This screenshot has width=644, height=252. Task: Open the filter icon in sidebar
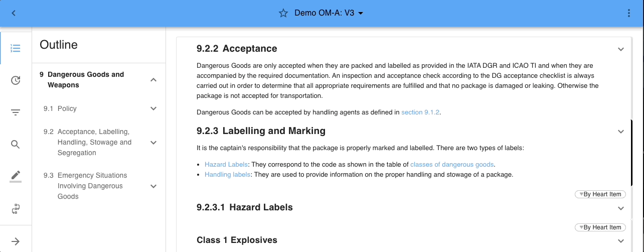click(16, 112)
